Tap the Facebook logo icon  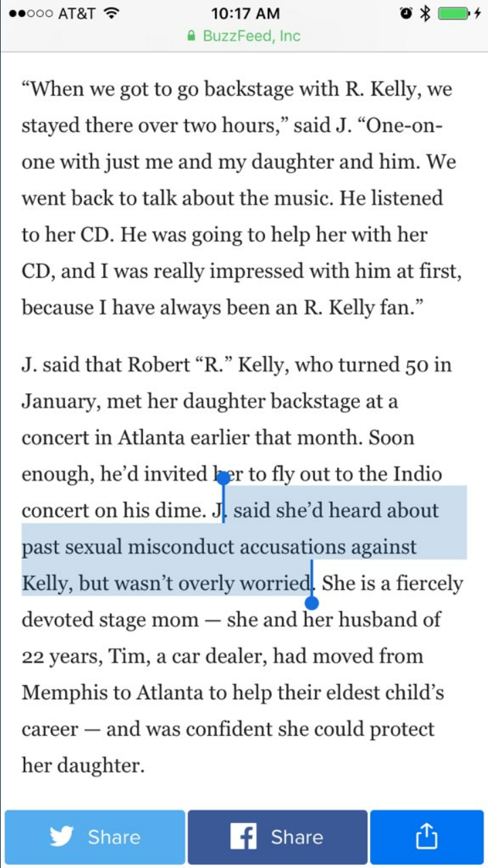click(x=243, y=837)
